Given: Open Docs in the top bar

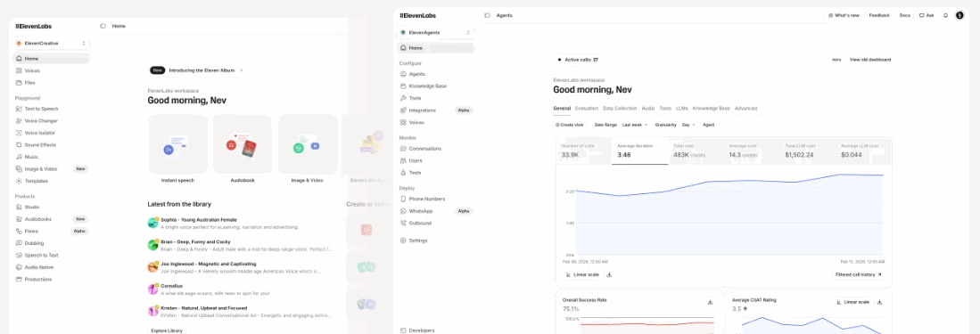Looking at the screenshot, I should pyautogui.click(x=904, y=15).
